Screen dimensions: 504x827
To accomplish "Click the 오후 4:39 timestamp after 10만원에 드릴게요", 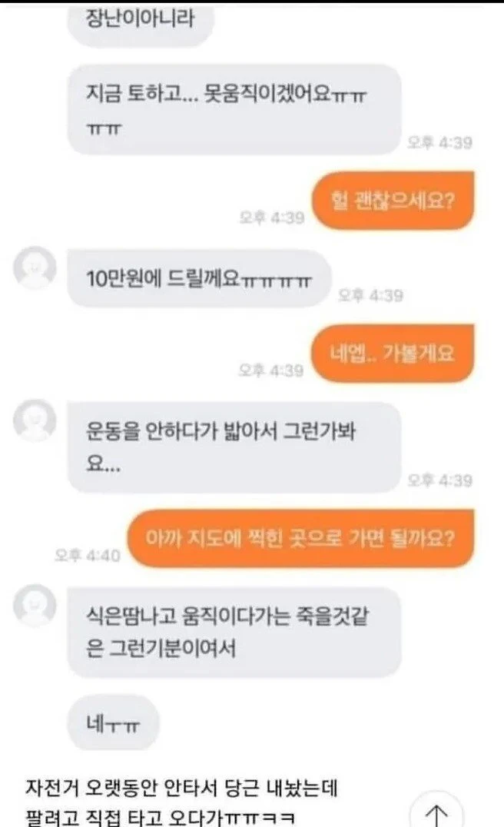I will click(370, 295).
